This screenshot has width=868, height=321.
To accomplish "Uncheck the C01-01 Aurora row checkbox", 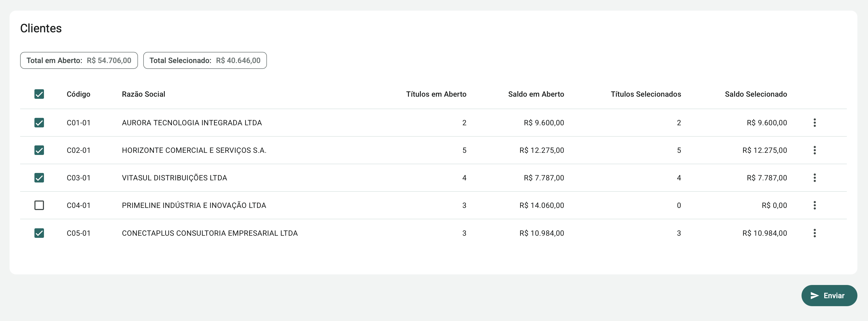I will [39, 123].
